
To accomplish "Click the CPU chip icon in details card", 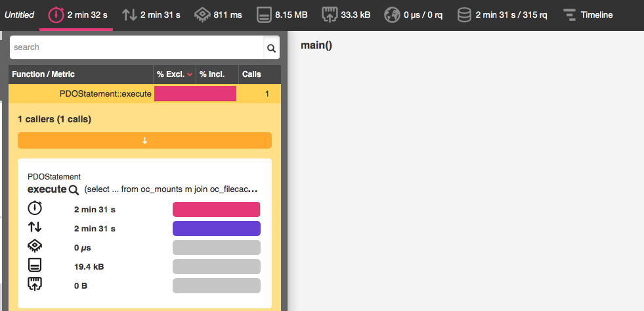I will click(x=35, y=247).
